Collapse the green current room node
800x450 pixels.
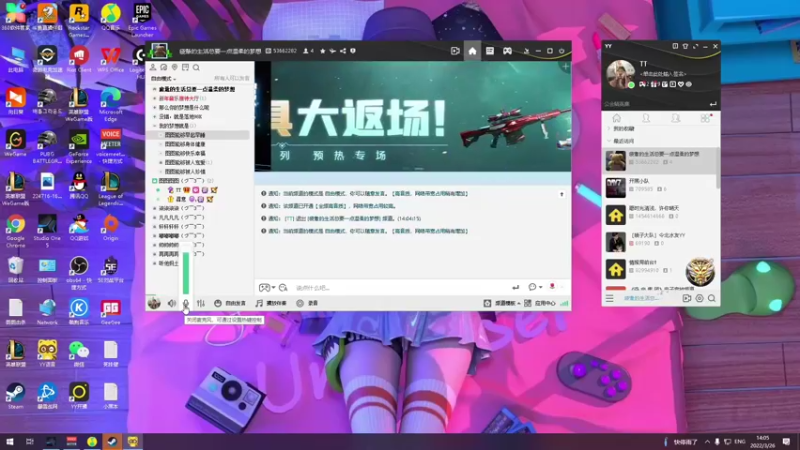click(x=155, y=181)
